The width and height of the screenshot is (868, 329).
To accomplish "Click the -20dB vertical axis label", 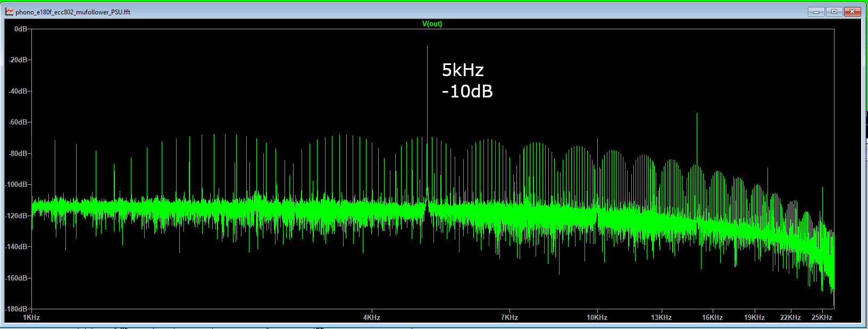I will [18, 60].
